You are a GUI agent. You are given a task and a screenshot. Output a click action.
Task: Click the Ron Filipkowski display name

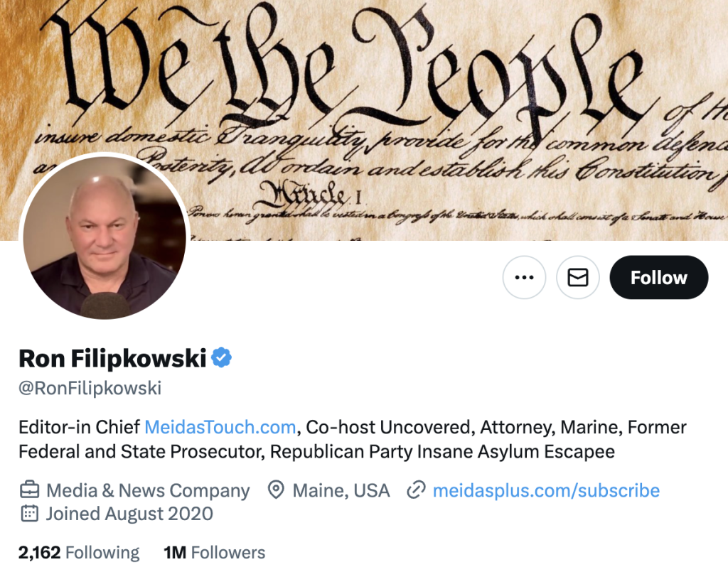pyautogui.click(x=112, y=358)
